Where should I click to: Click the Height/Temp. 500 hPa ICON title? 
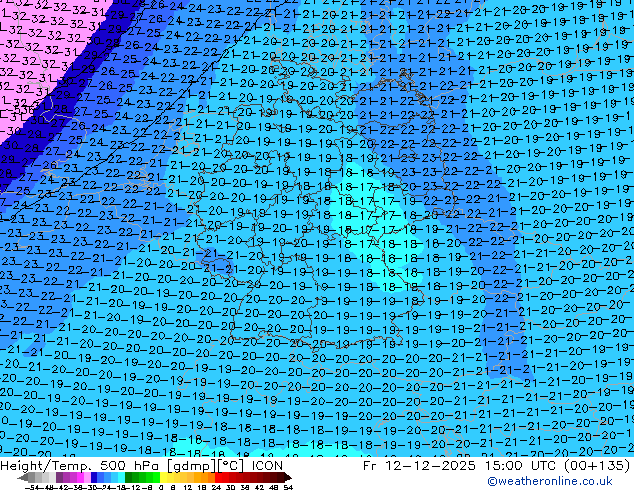142,466
